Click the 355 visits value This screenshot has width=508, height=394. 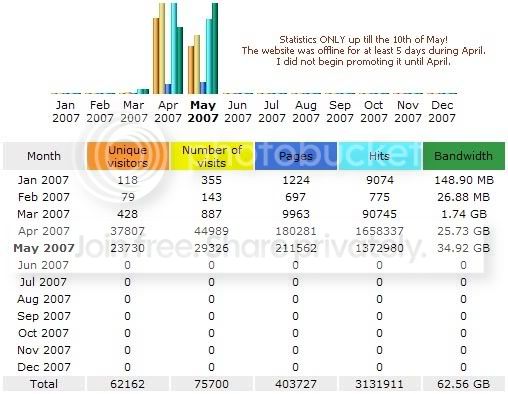(x=212, y=180)
